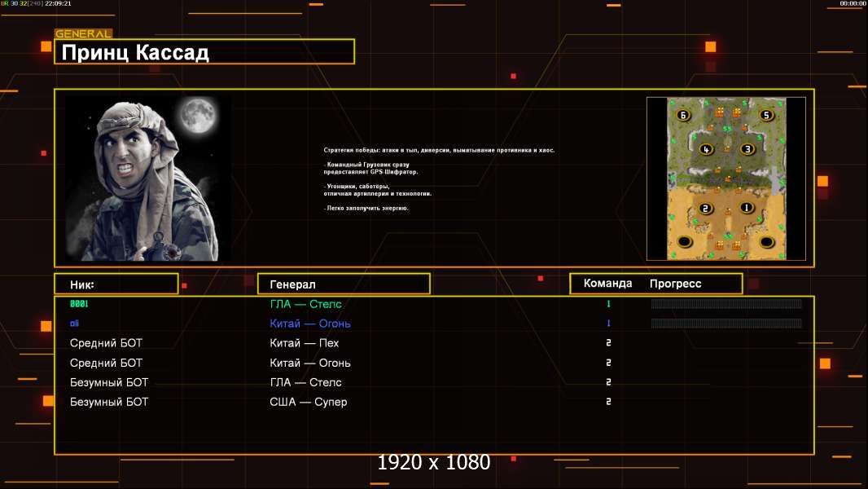The width and height of the screenshot is (868, 489).
Task: Click the "Команда" column header
Action: [x=607, y=284]
